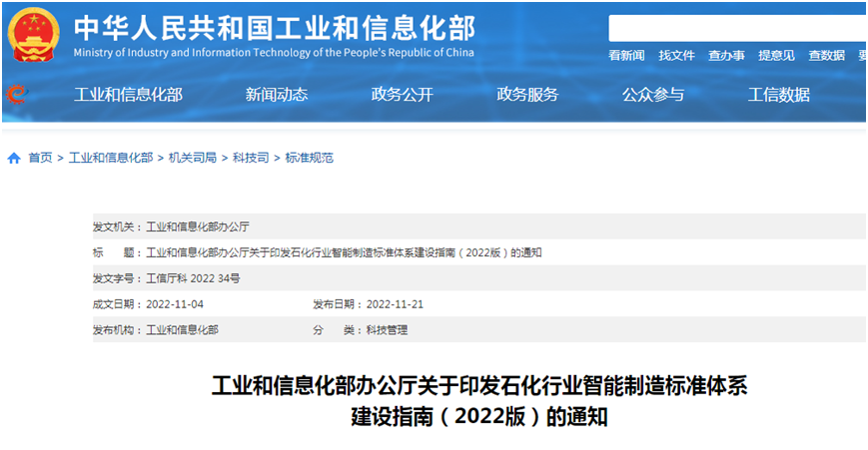Select the 政务公开 navigation menu
868x450 pixels.
tap(402, 95)
